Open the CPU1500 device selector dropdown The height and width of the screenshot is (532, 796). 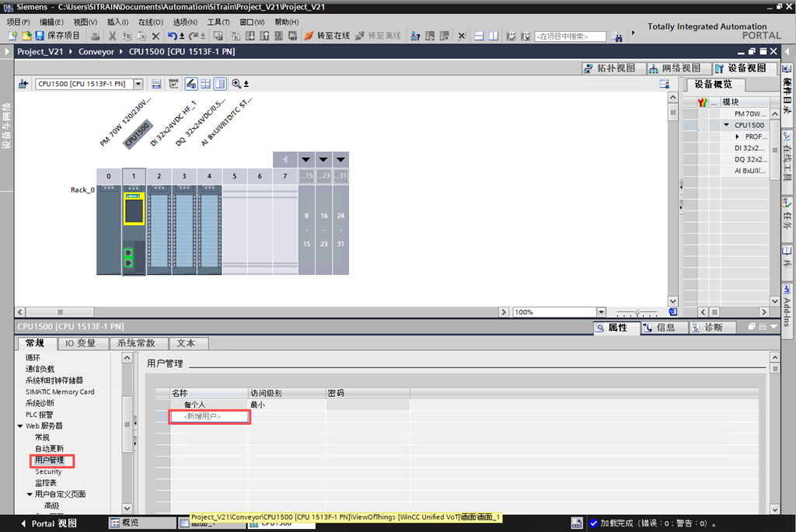coord(138,84)
